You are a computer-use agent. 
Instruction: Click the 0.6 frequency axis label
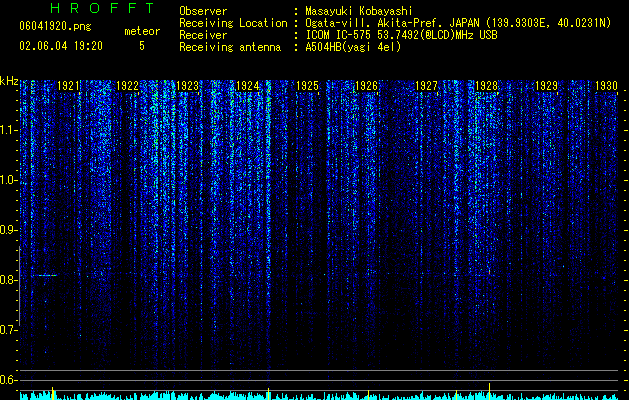9,380
